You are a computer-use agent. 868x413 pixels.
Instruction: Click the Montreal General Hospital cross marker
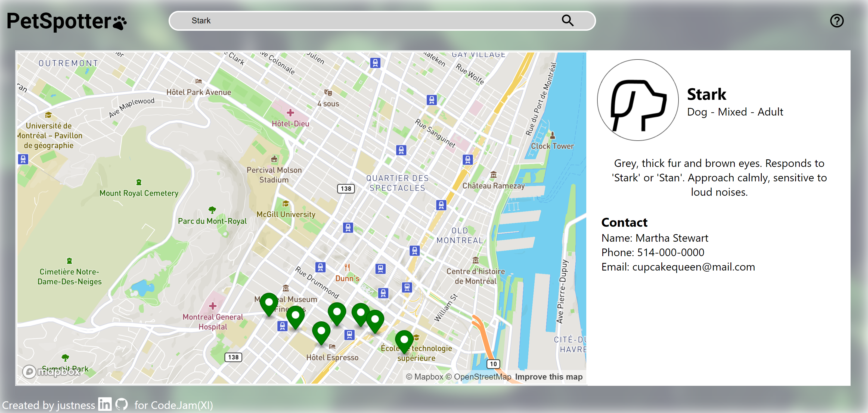212,306
